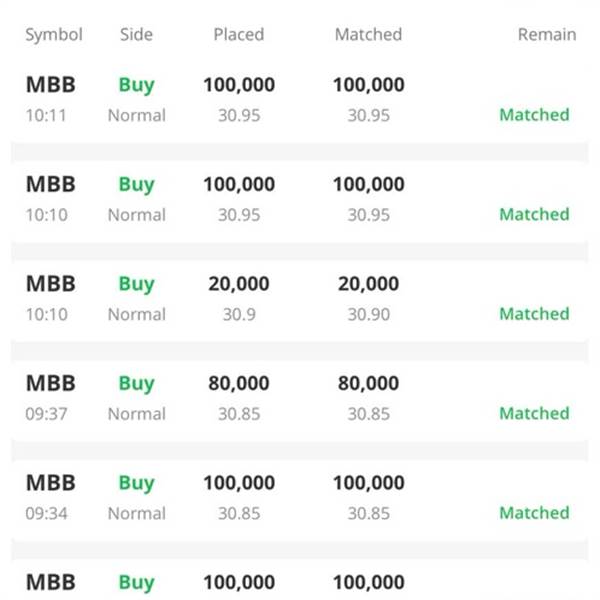Tap Matched status of the 09:34 order

click(x=534, y=513)
